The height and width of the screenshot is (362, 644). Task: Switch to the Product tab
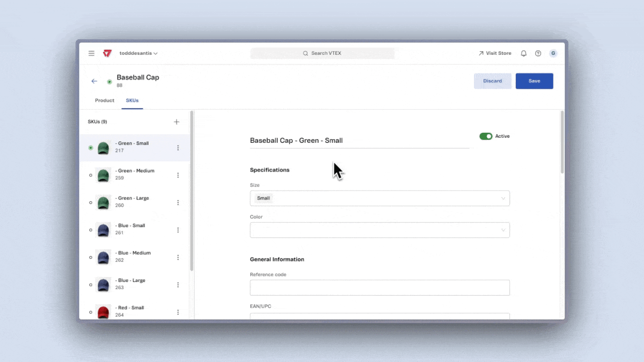(104, 100)
